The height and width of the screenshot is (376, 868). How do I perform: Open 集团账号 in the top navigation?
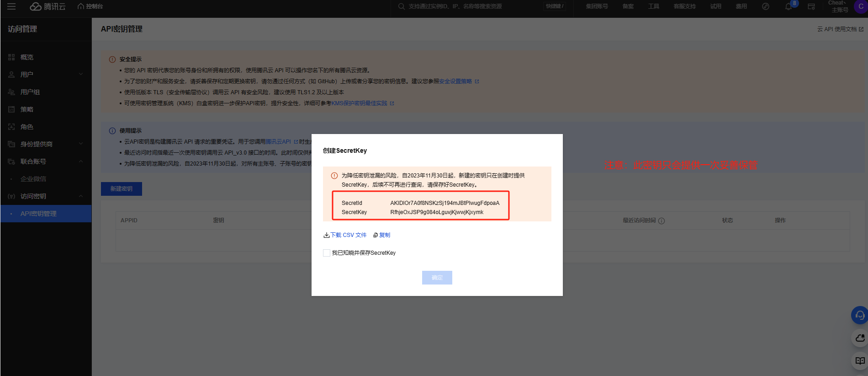pyautogui.click(x=597, y=6)
